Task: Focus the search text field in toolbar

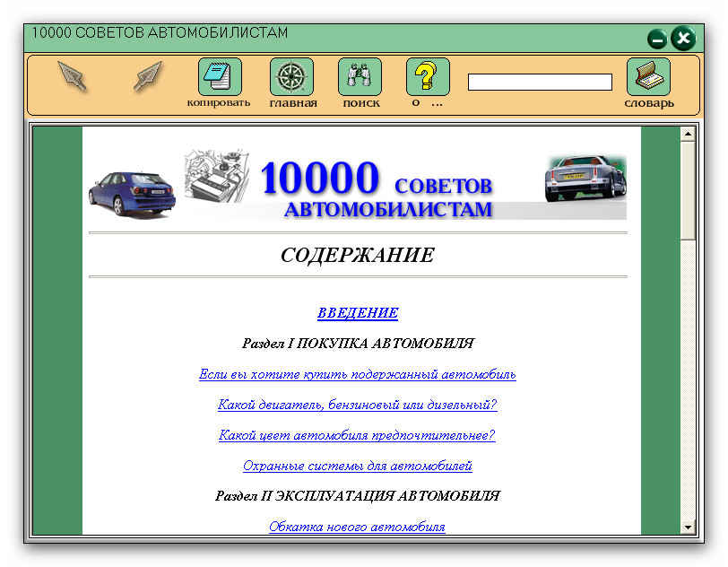Action: coord(540,82)
